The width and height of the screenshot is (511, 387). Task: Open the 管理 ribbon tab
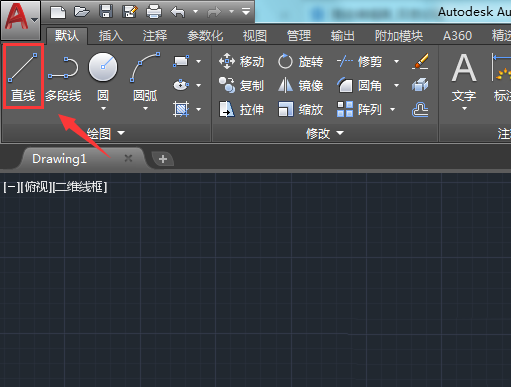click(x=299, y=36)
